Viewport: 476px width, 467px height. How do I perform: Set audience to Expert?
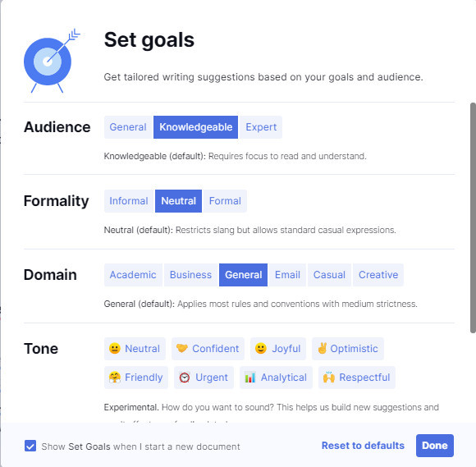[261, 127]
